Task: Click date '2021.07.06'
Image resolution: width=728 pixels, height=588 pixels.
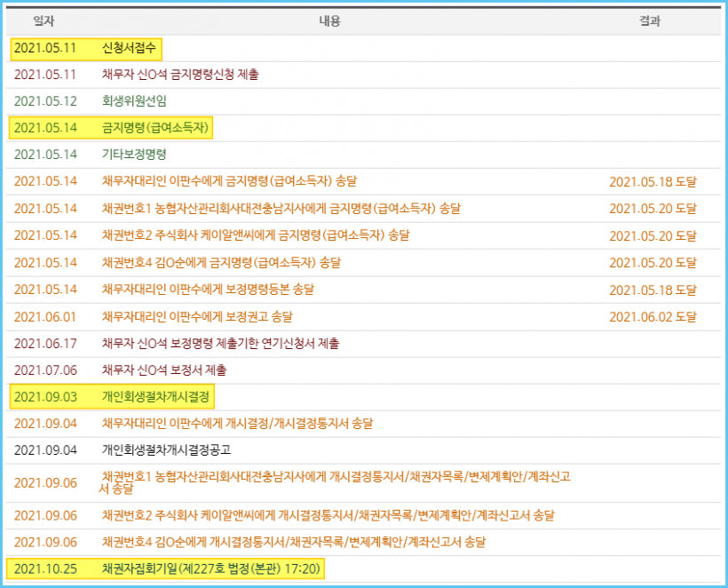Action: pos(45,370)
